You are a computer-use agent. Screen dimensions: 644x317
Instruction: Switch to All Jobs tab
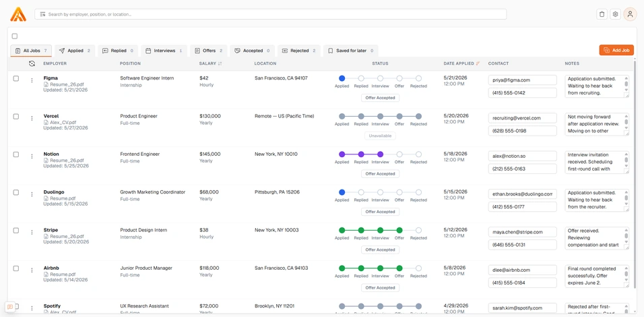(31, 51)
